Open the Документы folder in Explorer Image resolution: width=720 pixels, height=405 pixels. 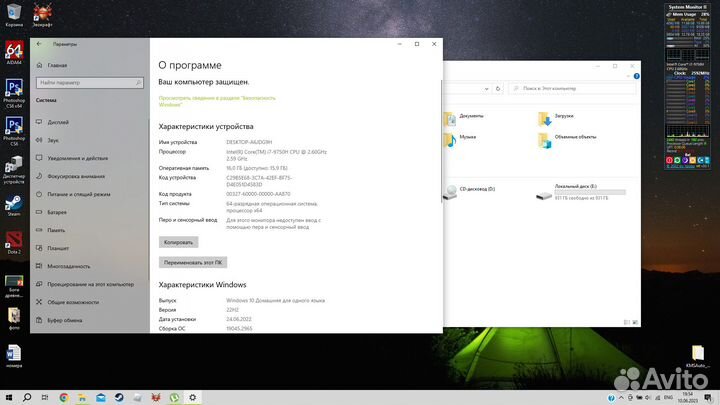click(x=464, y=119)
